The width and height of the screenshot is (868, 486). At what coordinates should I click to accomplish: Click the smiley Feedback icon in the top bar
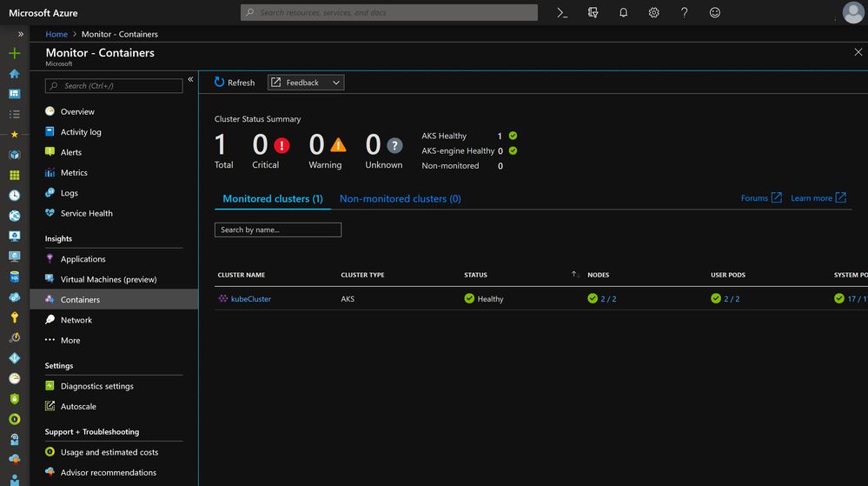(715, 13)
